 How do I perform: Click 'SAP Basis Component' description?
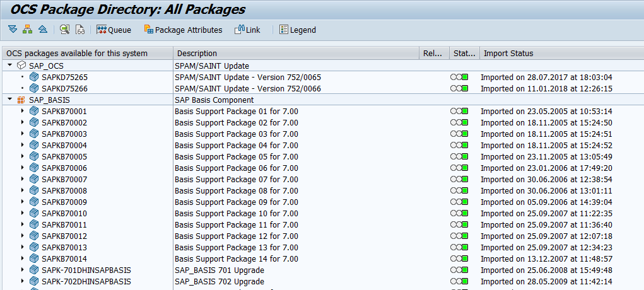[x=214, y=100]
